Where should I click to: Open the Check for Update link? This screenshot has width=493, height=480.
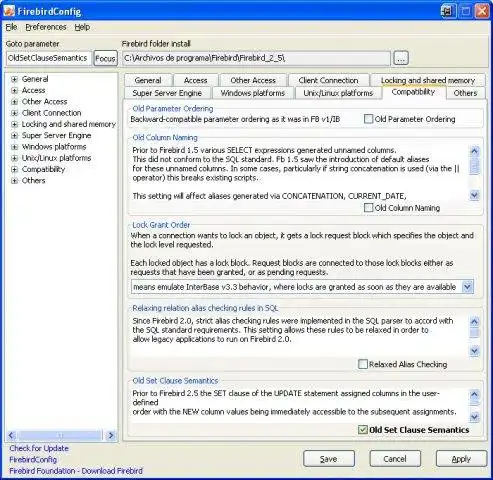point(39,448)
